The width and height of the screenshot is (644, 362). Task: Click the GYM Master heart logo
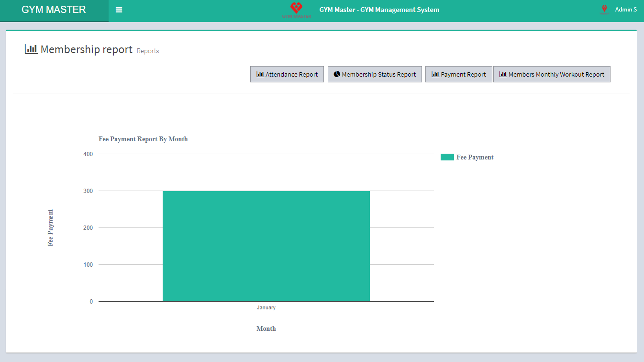[297, 9]
